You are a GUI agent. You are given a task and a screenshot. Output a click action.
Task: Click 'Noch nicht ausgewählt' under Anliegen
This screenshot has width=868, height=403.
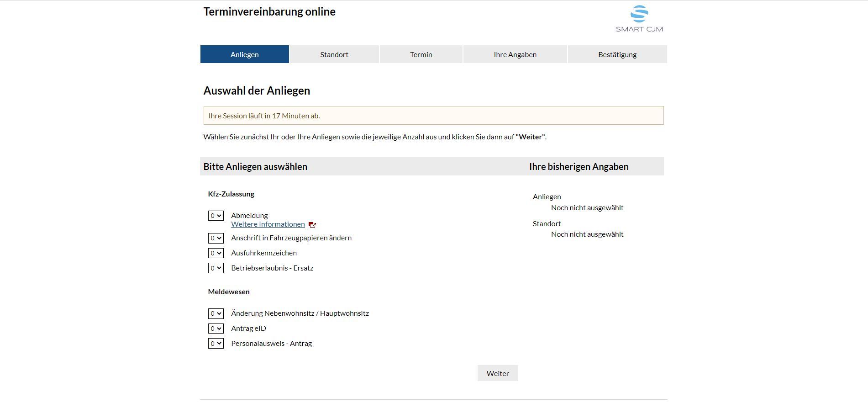(587, 208)
